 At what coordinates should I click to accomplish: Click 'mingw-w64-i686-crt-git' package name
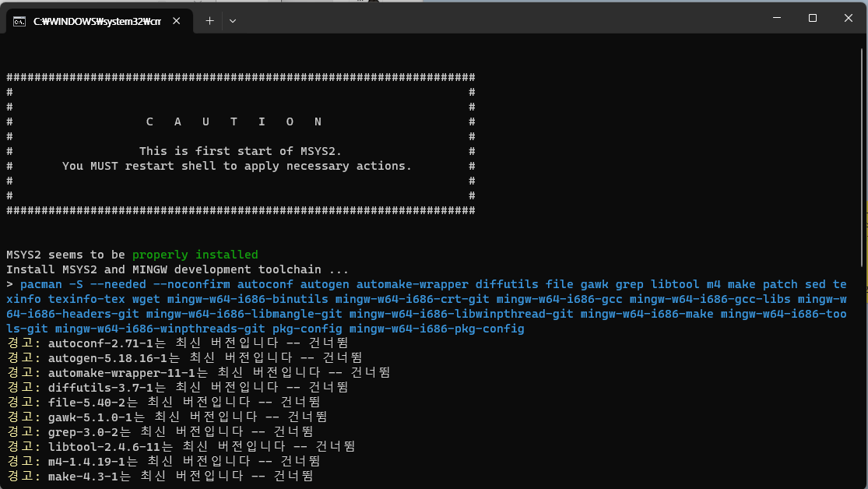413,299
